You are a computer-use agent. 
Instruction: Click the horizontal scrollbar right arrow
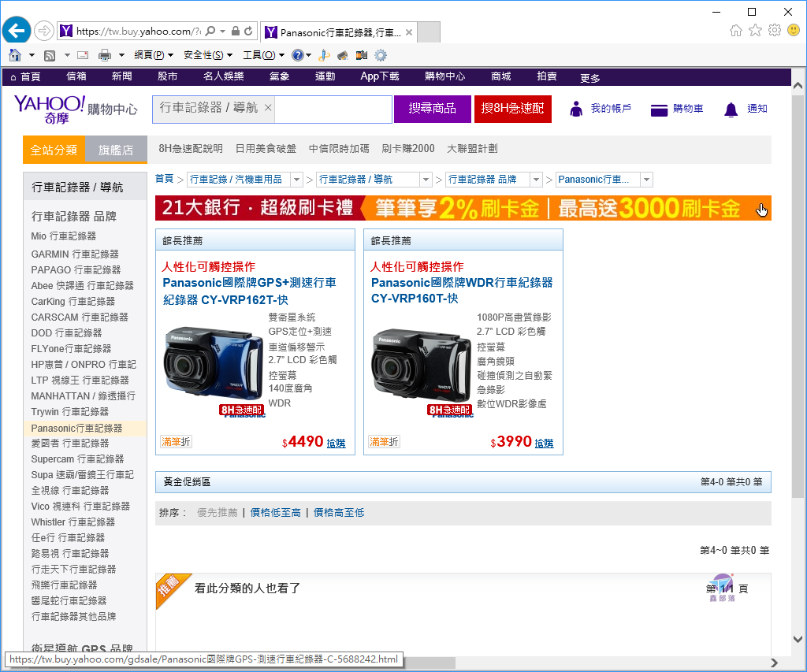tap(774, 663)
